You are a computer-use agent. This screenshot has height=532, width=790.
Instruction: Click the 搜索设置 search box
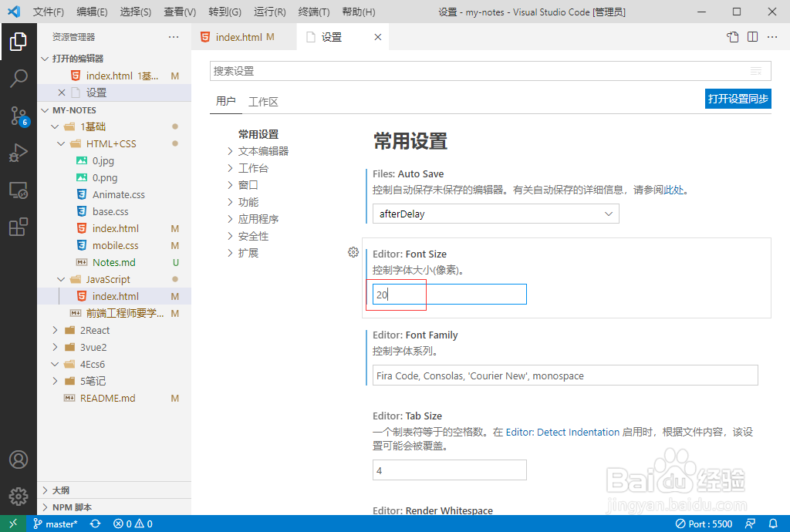[x=490, y=71]
